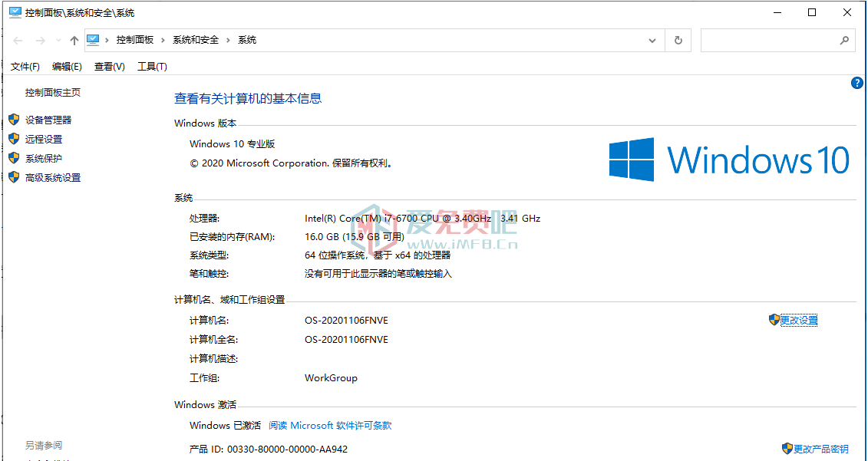Click shield icon beside 高级系统设置
Viewport: 868px width, 461px height.
click(x=14, y=177)
